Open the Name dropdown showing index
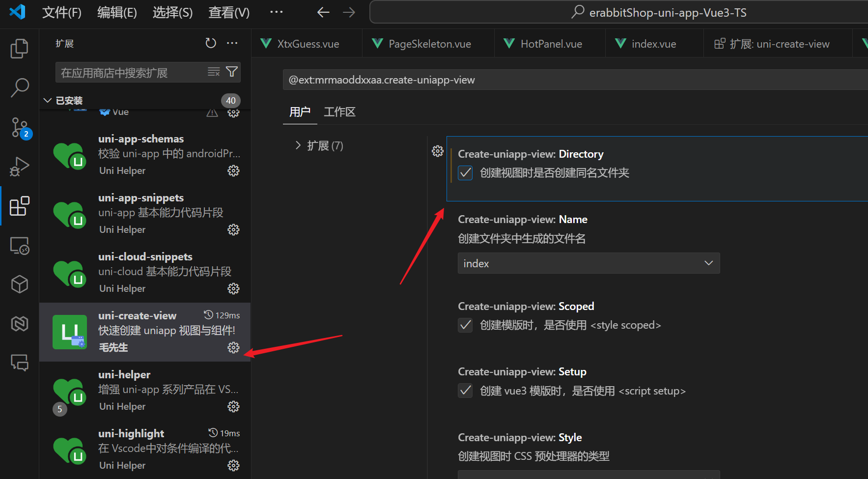 point(588,263)
